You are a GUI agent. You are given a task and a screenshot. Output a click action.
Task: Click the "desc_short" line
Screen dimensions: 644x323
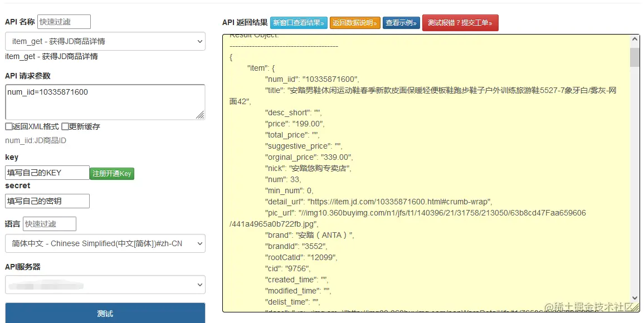point(293,112)
